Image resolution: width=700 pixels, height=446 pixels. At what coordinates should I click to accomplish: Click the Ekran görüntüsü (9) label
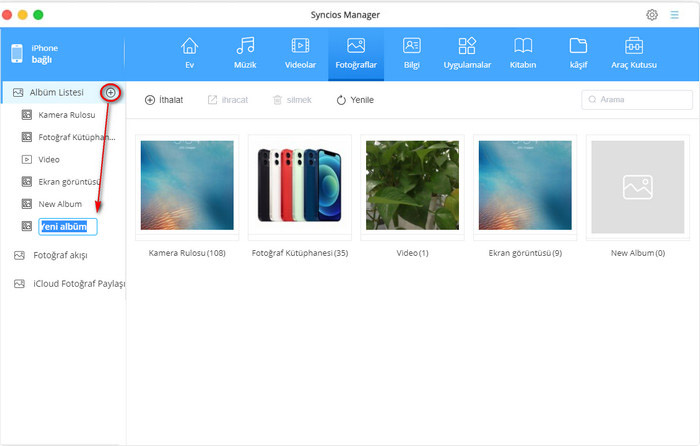point(525,253)
